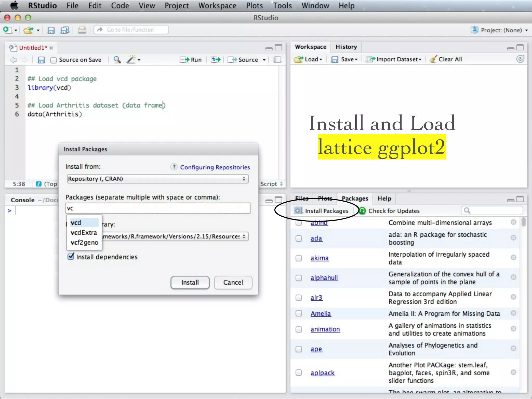This screenshot has height=399, width=532.
Task: Toggle Install dependencies checkbox
Action: click(x=71, y=257)
